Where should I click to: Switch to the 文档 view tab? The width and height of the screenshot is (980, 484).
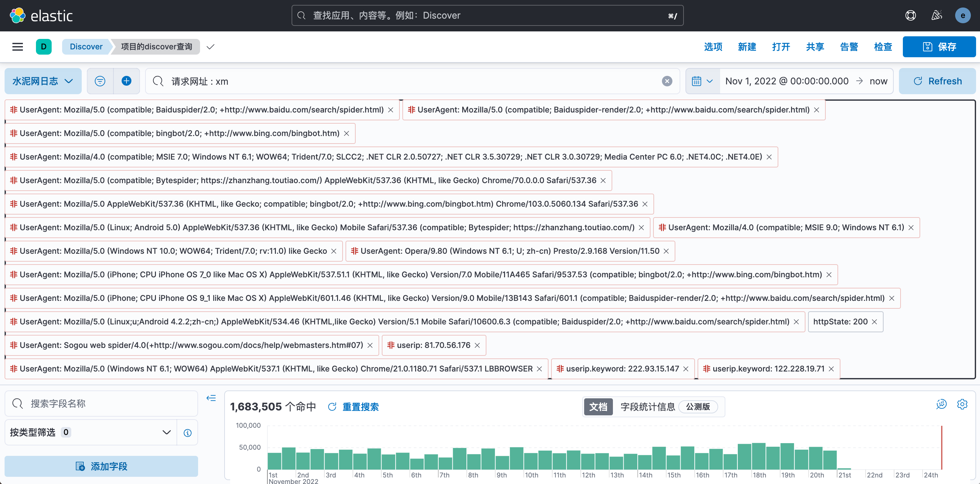pyautogui.click(x=598, y=407)
